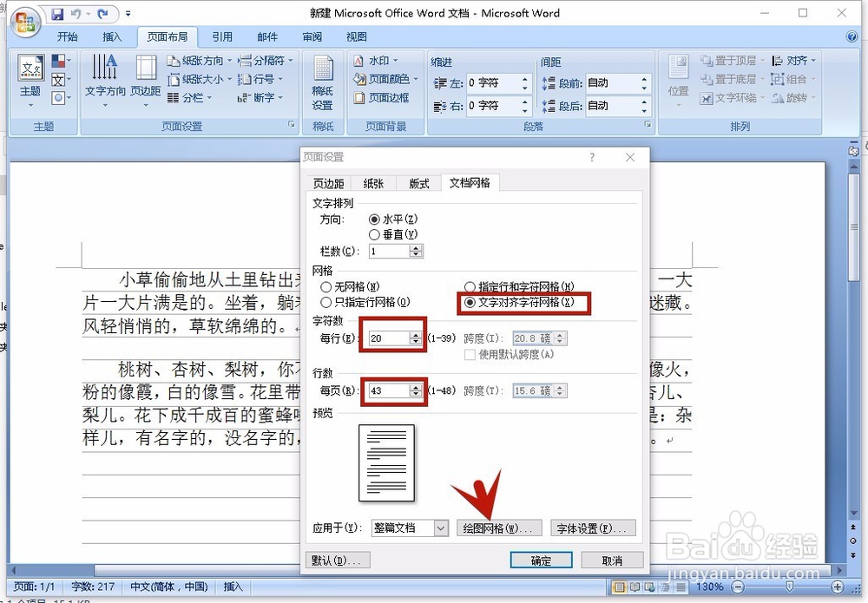
Task: Click dialog help question mark
Action: 592,158
